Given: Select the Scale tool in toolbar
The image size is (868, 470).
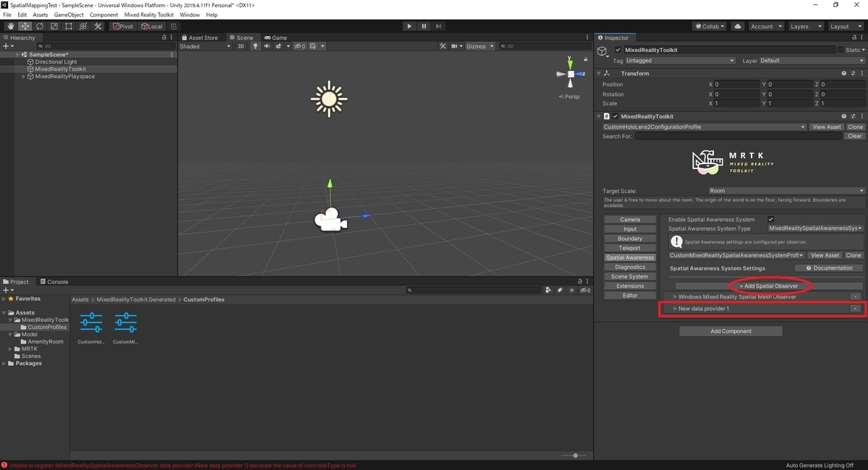Looking at the screenshot, I should (54, 26).
